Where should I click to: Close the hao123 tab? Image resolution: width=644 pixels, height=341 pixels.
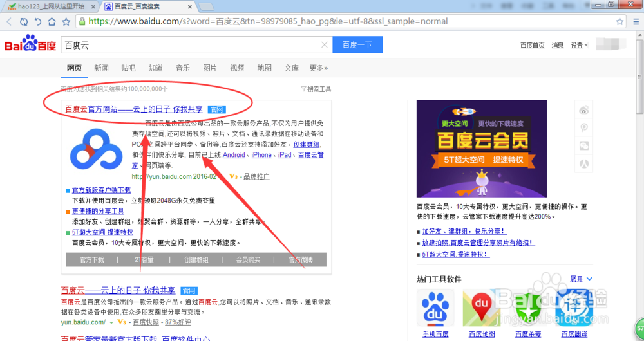coord(93,6)
